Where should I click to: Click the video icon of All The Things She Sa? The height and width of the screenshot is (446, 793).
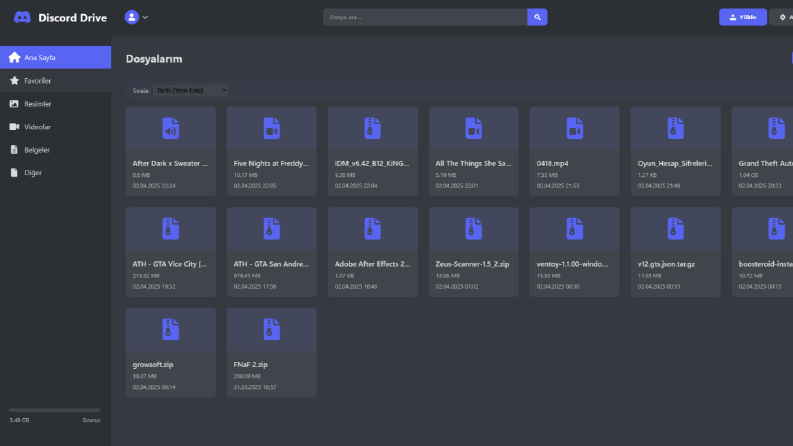pos(473,128)
